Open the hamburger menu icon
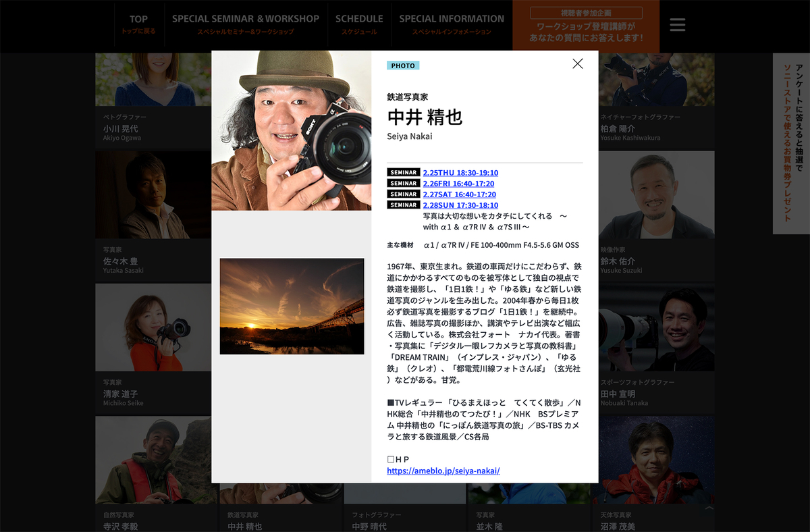 click(677, 25)
